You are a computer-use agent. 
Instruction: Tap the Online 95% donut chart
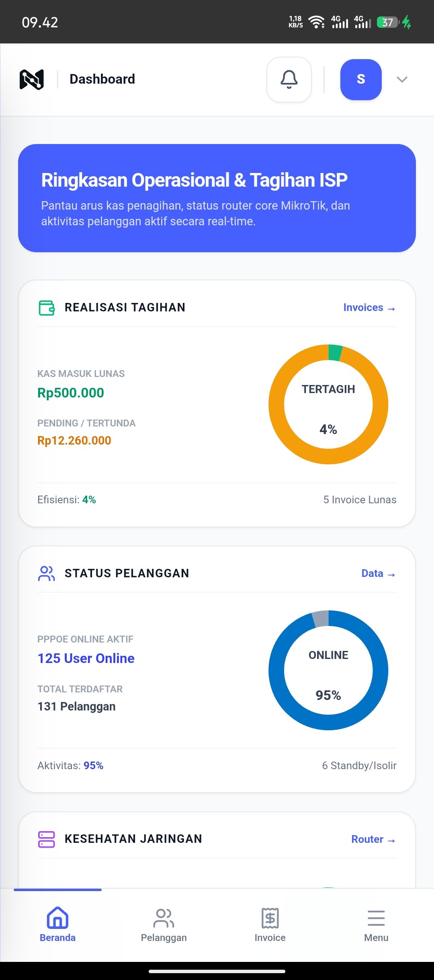328,670
